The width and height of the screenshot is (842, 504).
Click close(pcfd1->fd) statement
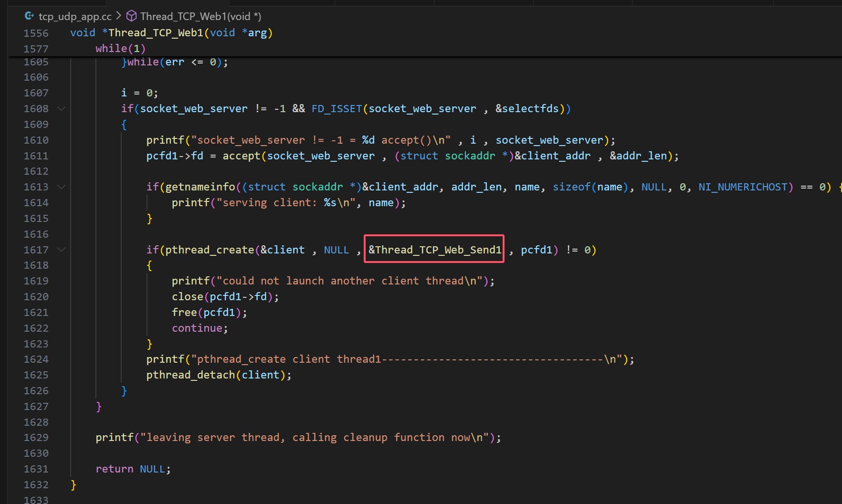point(225,297)
